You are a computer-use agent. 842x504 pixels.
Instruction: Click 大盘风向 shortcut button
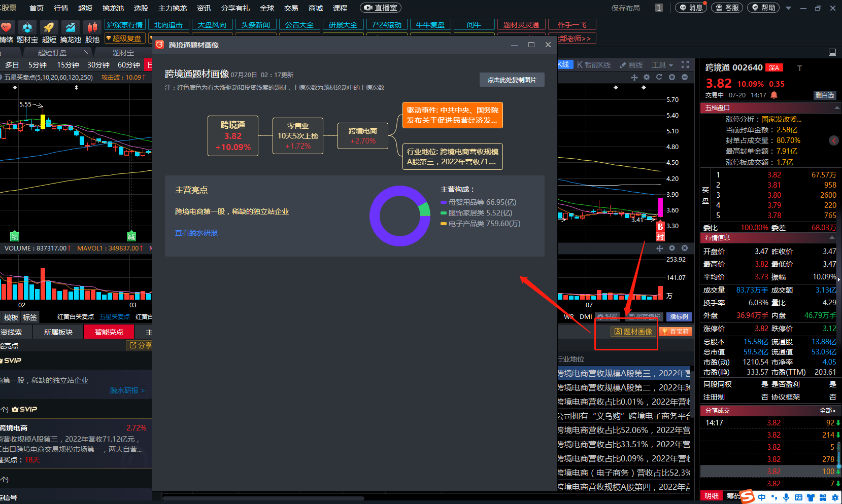click(212, 25)
